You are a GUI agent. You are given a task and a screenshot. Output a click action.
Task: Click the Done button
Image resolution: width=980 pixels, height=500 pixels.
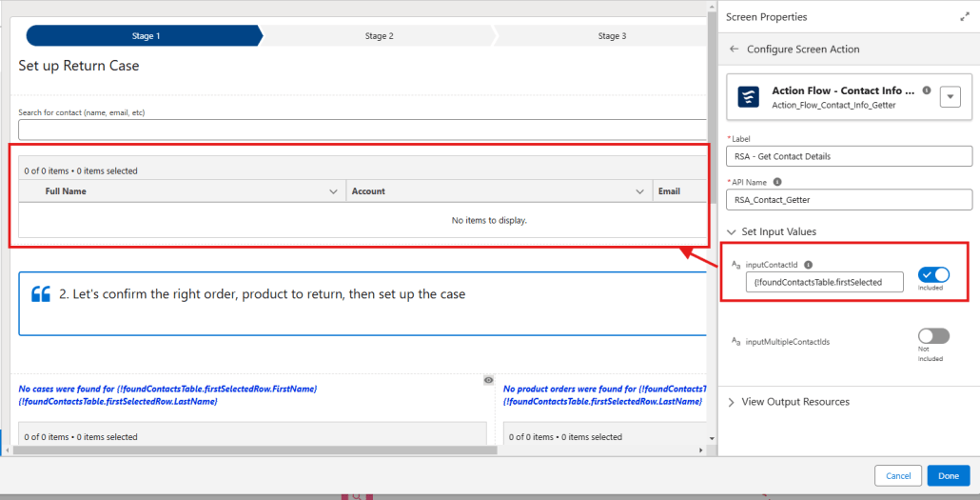(948, 475)
